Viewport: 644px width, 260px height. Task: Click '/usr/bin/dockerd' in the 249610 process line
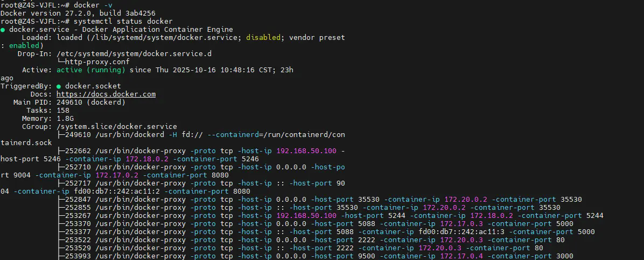[130, 134]
